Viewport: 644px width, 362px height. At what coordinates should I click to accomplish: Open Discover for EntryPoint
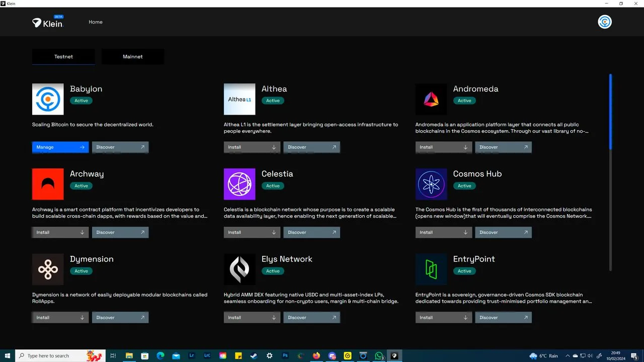pyautogui.click(x=504, y=318)
